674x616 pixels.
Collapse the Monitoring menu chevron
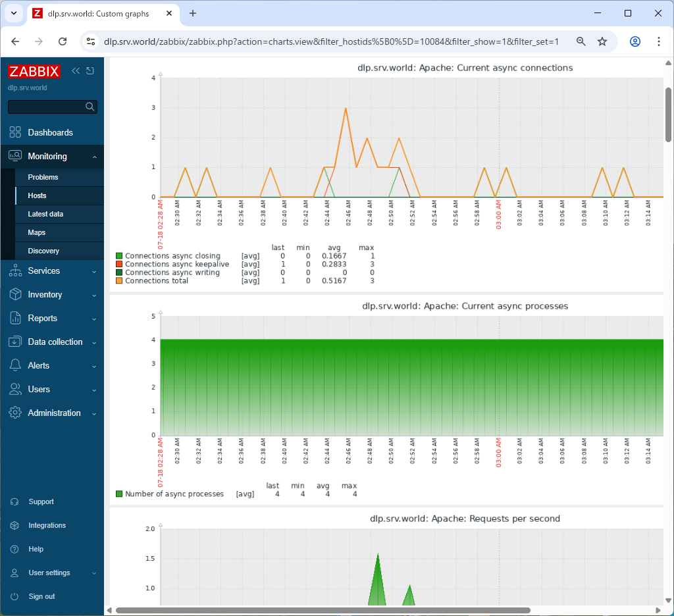pyautogui.click(x=95, y=157)
